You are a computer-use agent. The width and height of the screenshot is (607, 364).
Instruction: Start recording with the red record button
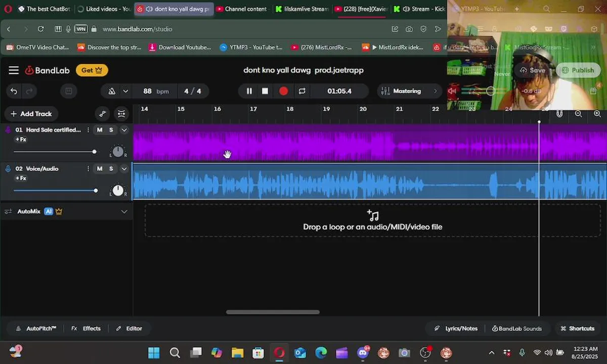coord(283,91)
